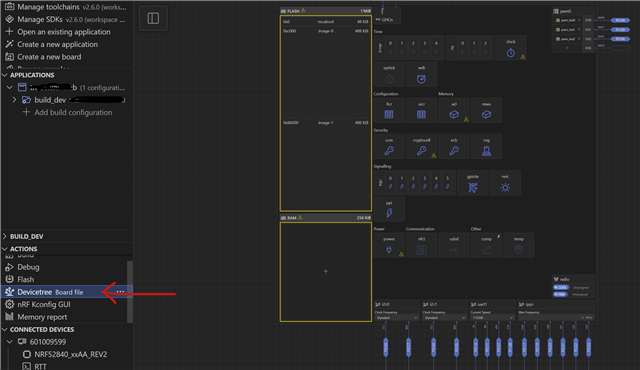Open the clock peripheral node
This screenshot has width=640, height=370.
click(x=511, y=48)
